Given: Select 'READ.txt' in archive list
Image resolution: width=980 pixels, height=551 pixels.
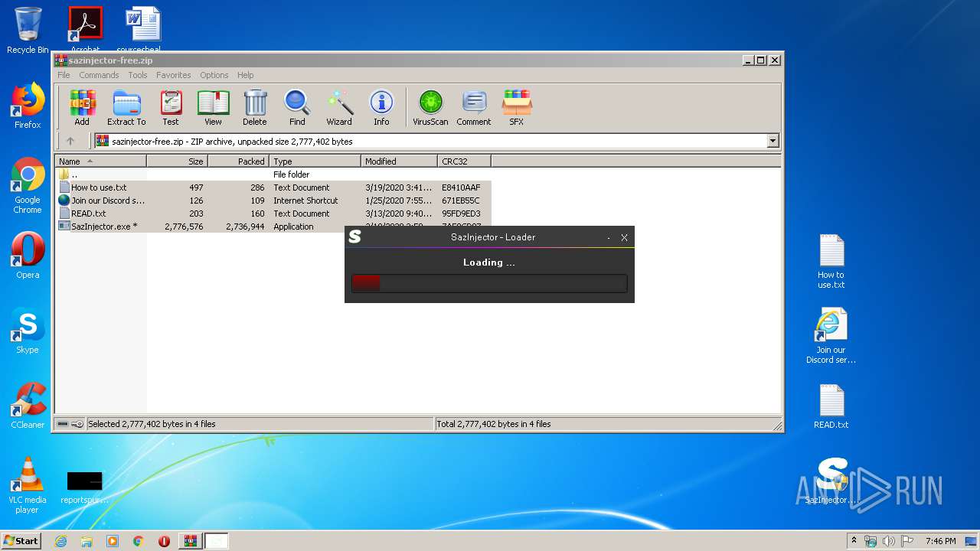Looking at the screenshot, I should [273, 214].
